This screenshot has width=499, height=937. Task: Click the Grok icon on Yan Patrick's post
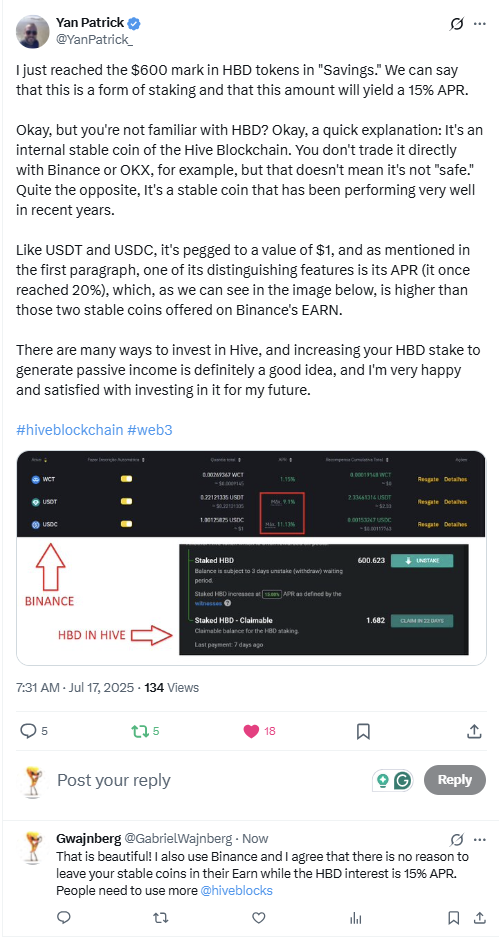(456, 25)
